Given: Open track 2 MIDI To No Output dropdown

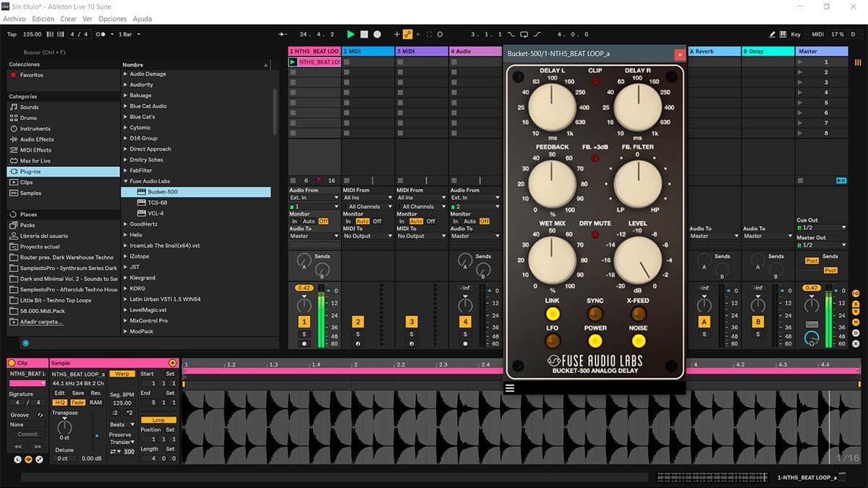Looking at the screenshot, I should tap(367, 236).
